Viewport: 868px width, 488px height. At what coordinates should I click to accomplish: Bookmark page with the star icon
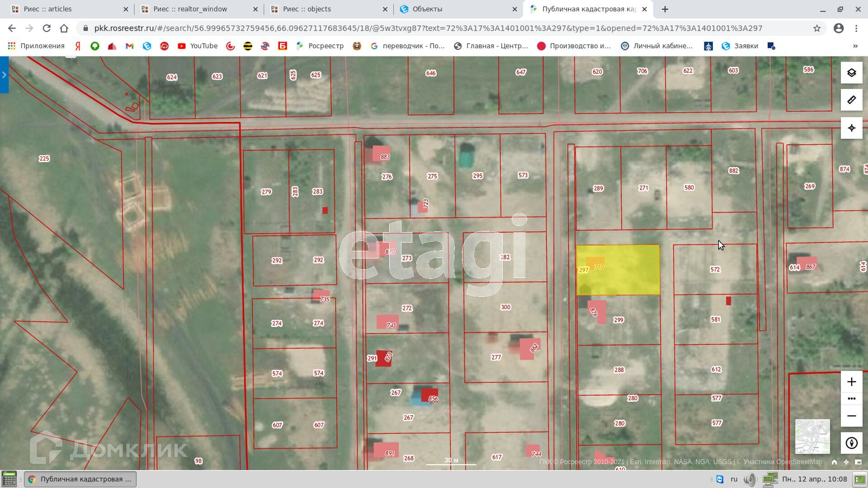coord(816,28)
